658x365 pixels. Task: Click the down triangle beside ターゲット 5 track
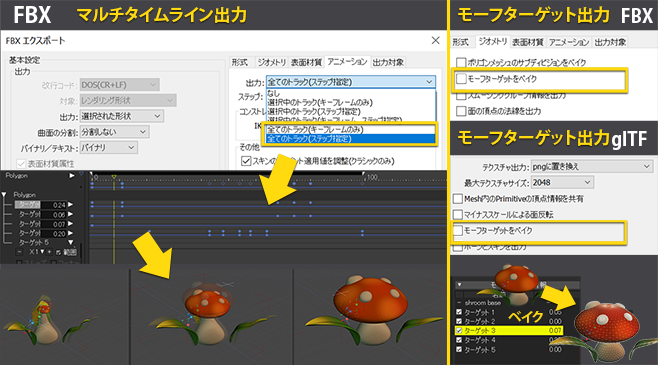70,242
